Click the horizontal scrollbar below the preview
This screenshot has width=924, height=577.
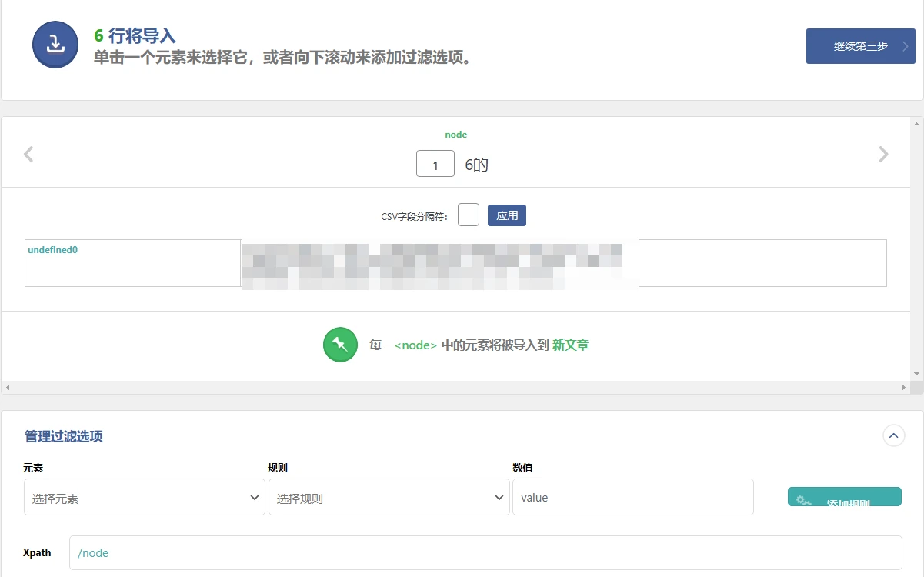pos(456,386)
